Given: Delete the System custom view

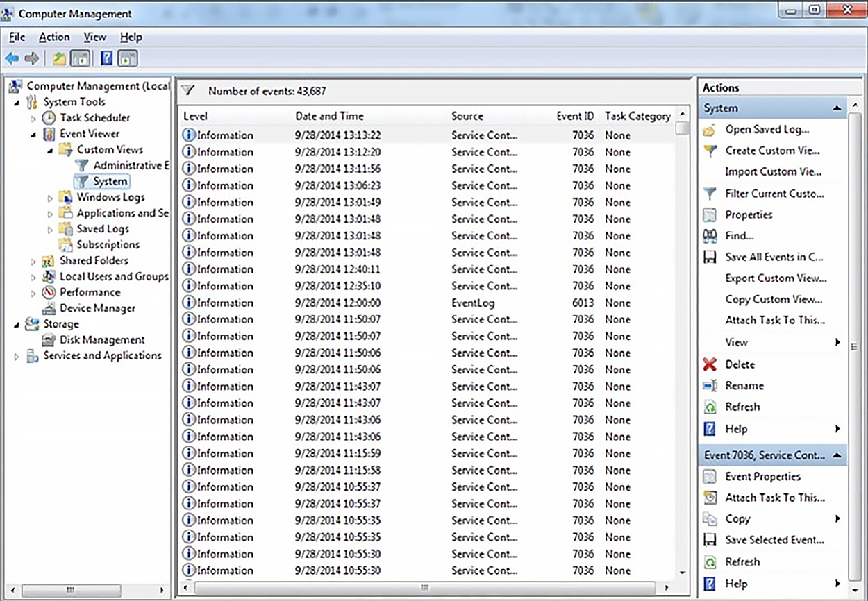Looking at the screenshot, I should coord(740,364).
